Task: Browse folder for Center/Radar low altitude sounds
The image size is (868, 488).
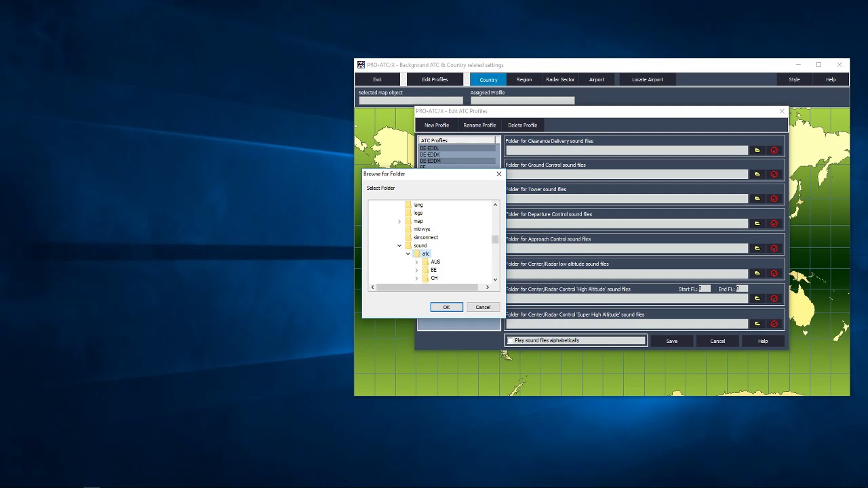Action: tap(757, 274)
